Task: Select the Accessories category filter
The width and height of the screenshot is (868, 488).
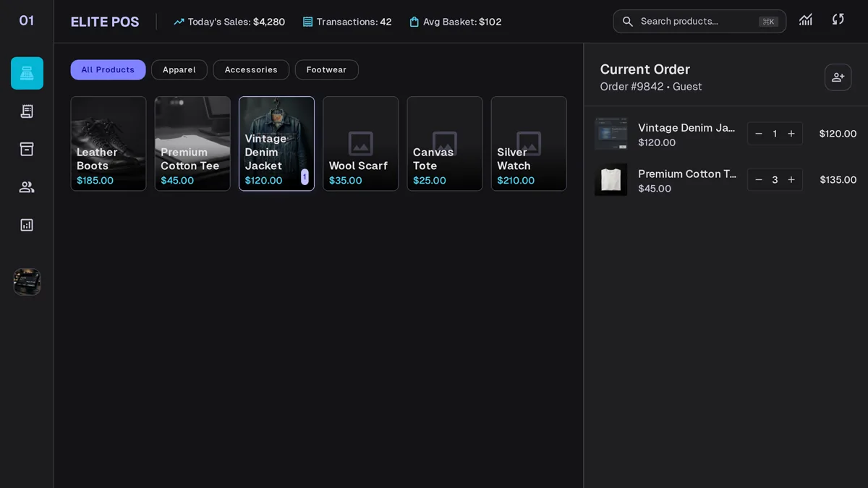Action: [x=251, y=70]
